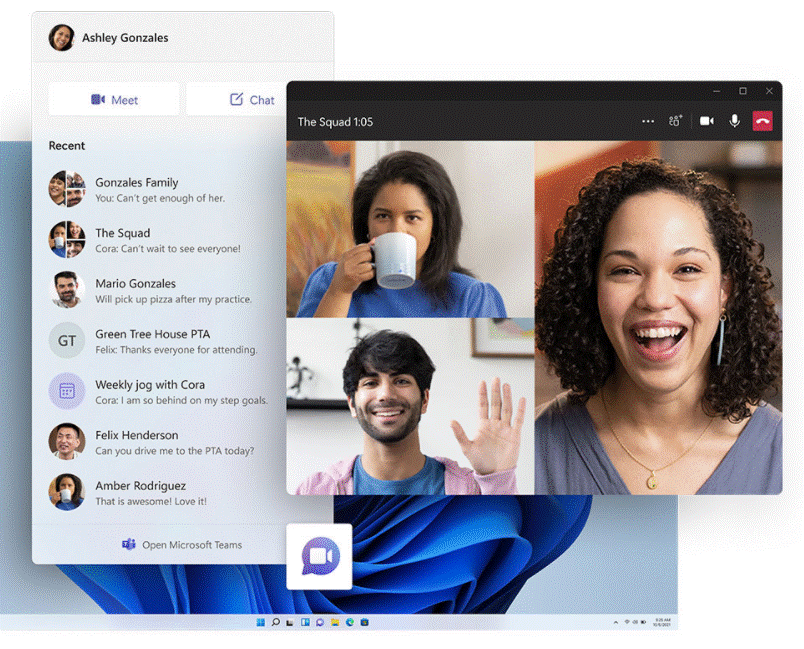Open the chat with Amber Rodriguez
This screenshot has width=804, height=649.
pyautogui.click(x=159, y=493)
